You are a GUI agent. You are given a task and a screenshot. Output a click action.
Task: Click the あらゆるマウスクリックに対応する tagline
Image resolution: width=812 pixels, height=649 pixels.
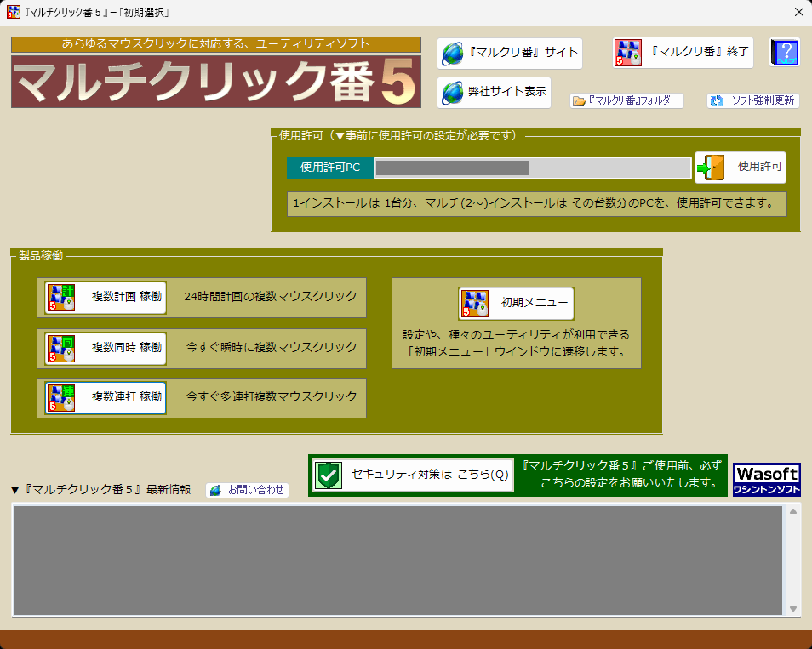pos(216,44)
